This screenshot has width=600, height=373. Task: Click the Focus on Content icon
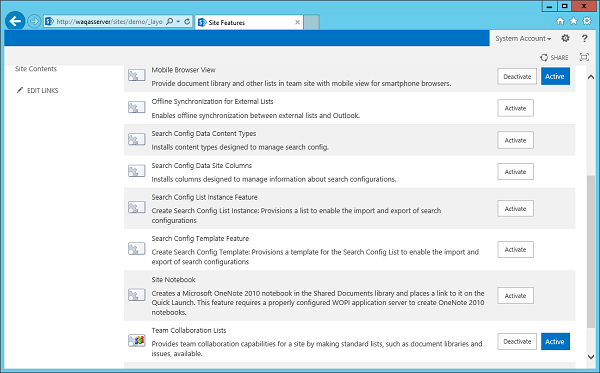[x=584, y=57]
